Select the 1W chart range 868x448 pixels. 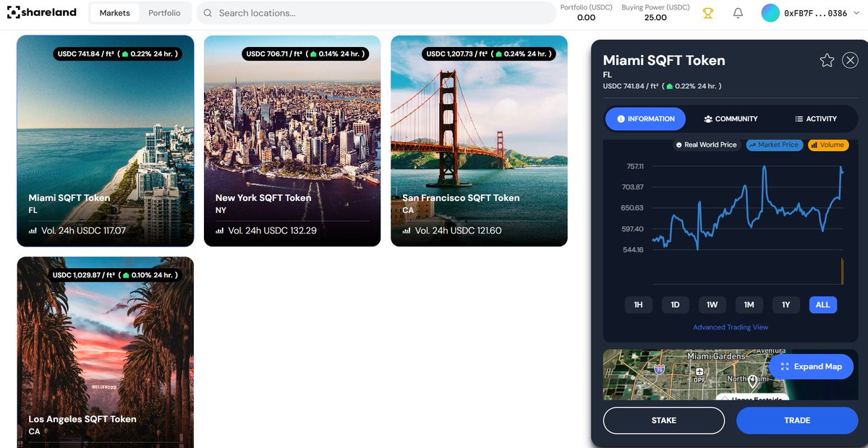click(712, 305)
